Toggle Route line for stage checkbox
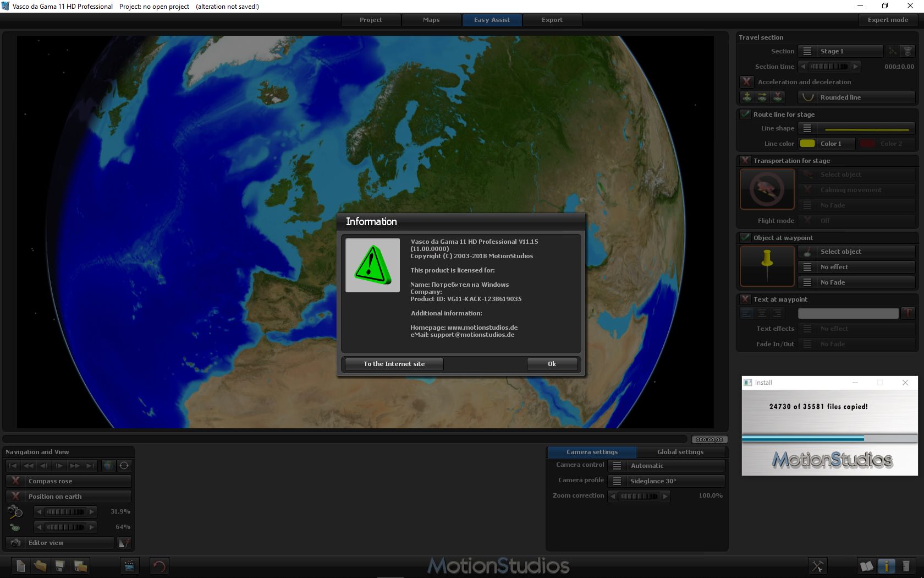The height and width of the screenshot is (578, 924). (745, 114)
